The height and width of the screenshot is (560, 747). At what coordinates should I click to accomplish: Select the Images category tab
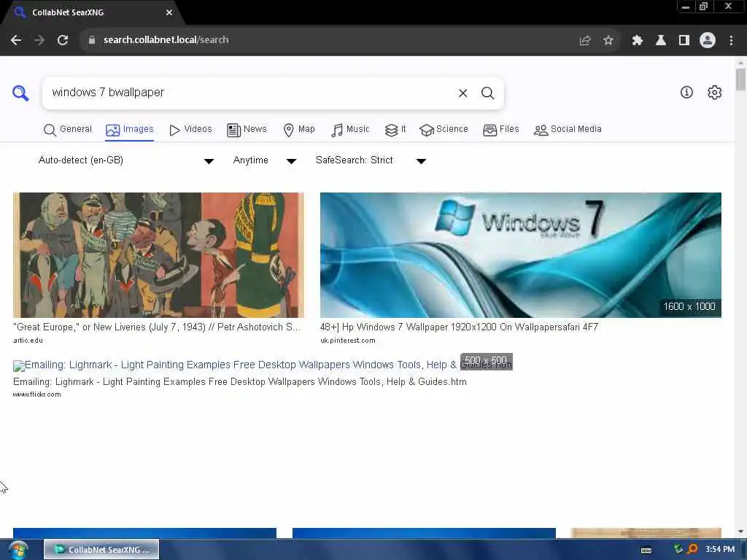pos(130,130)
